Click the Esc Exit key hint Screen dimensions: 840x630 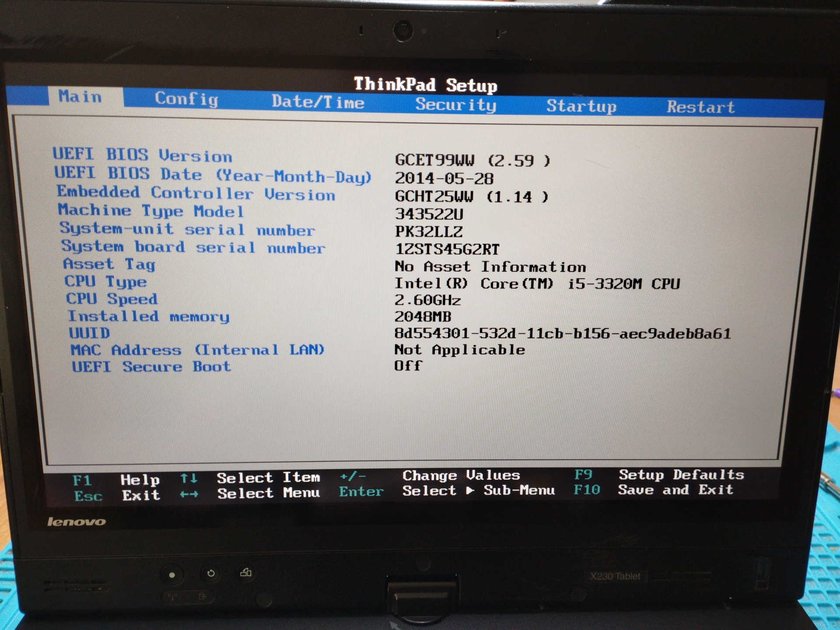point(117,496)
